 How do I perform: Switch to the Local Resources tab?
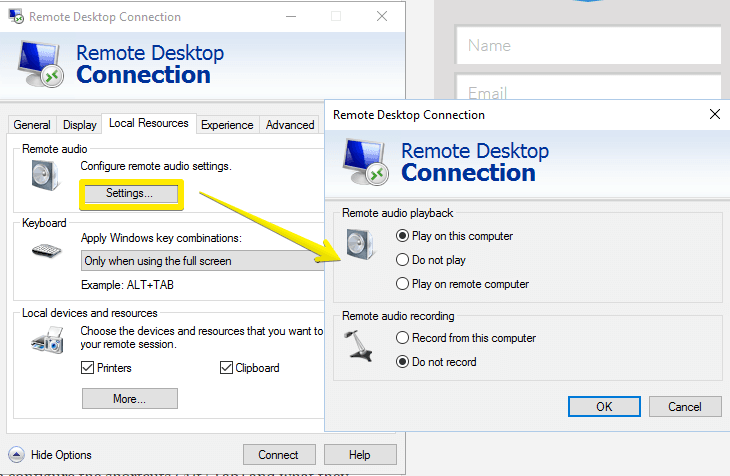[149, 123]
